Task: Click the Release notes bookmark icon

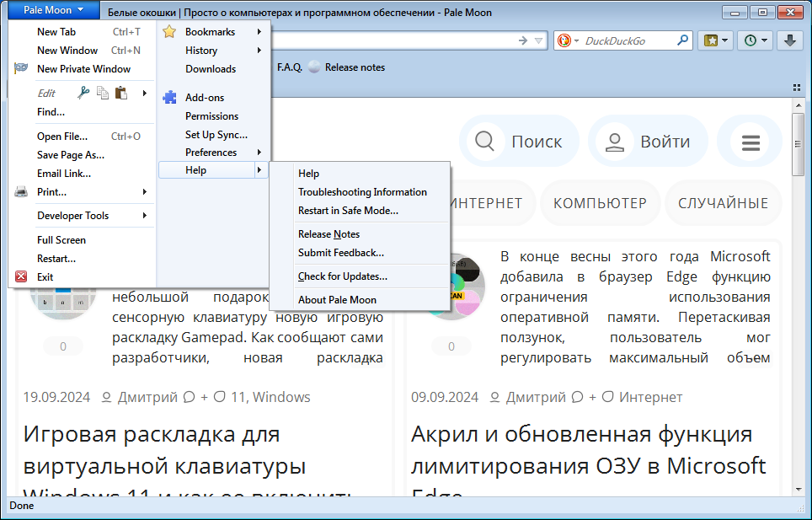Action: pyautogui.click(x=314, y=67)
